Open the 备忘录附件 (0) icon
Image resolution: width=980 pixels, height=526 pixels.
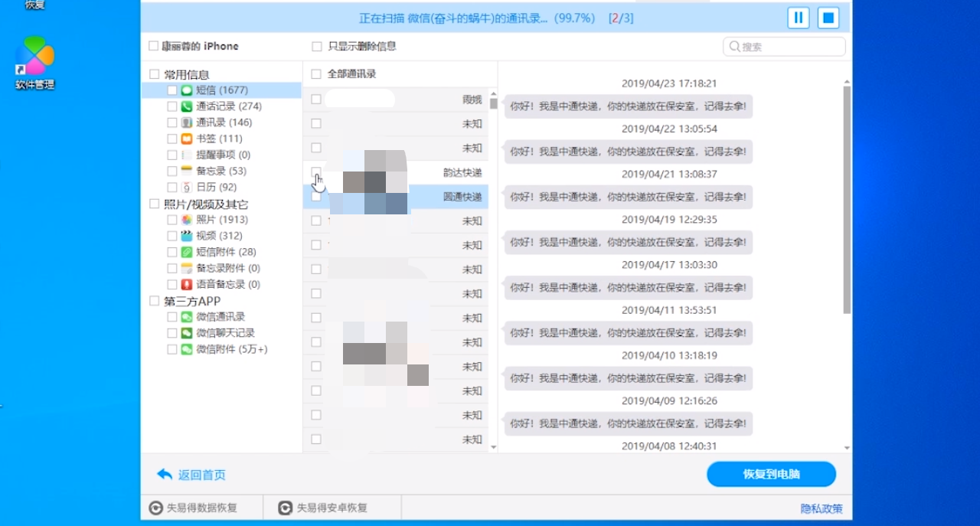pyautogui.click(x=187, y=268)
